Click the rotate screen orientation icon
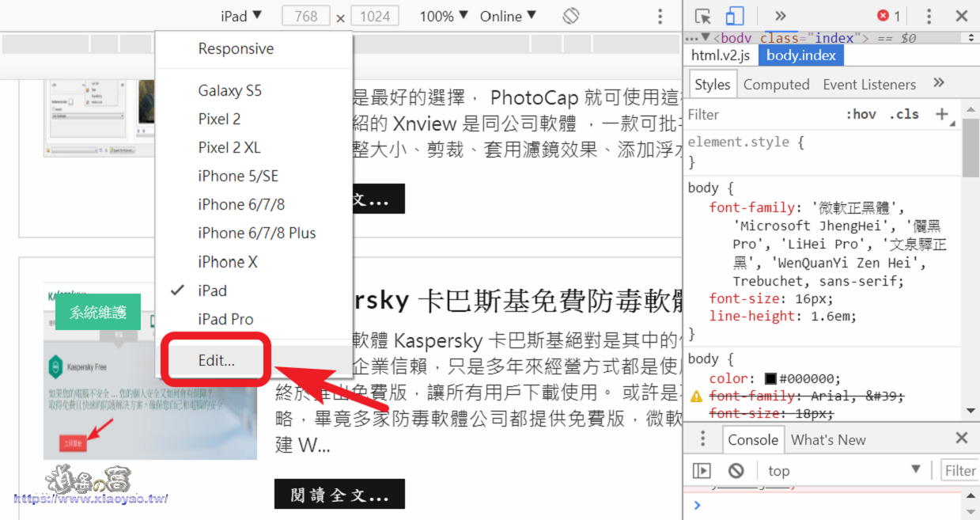 tap(571, 16)
